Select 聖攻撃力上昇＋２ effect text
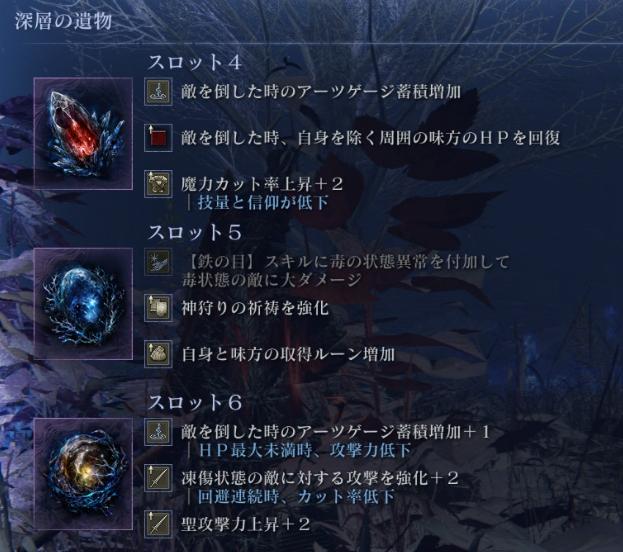Viewport: 623px width, 552px height. (x=246, y=524)
